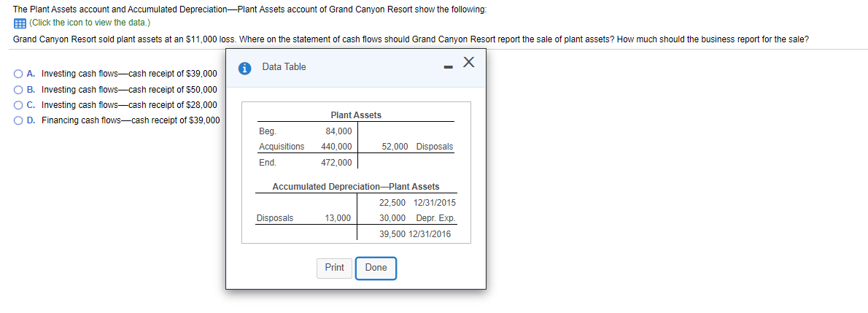868x313 pixels.
Task: Click the 22,500 balance for 12/31/2015
Action: click(392, 203)
